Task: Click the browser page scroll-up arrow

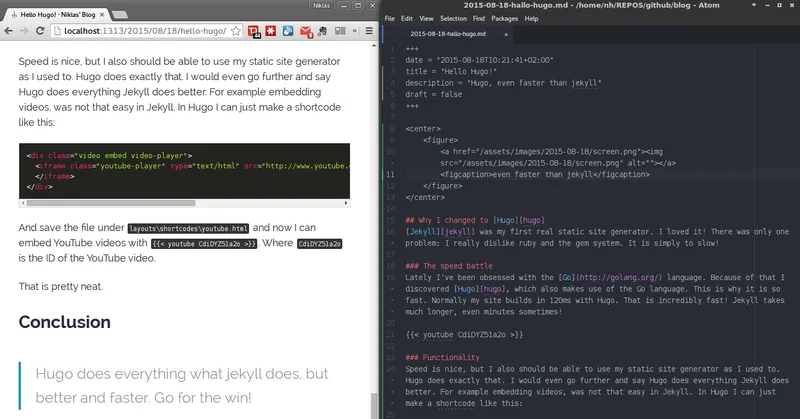Action: [374, 45]
